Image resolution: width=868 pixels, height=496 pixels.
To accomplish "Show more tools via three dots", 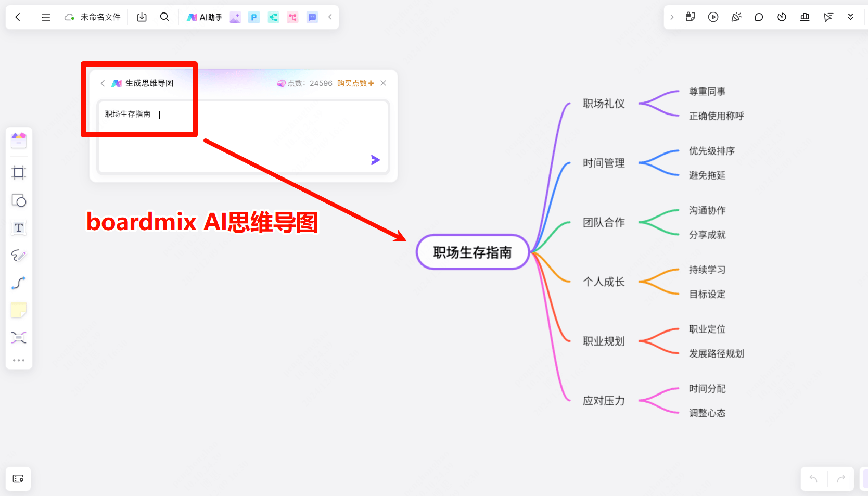I will pyautogui.click(x=19, y=360).
